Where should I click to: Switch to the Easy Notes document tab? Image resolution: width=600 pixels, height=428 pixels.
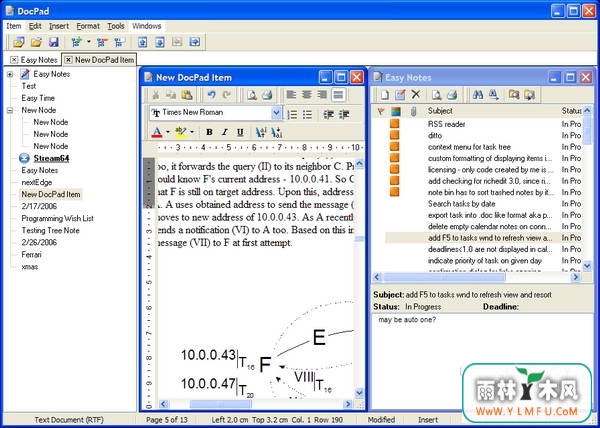pos(34,60)
